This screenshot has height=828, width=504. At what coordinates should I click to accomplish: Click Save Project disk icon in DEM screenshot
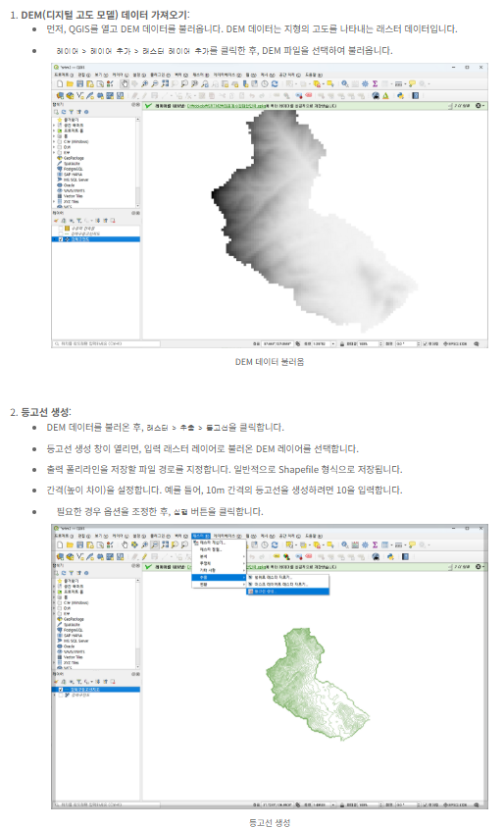point(79,84)
